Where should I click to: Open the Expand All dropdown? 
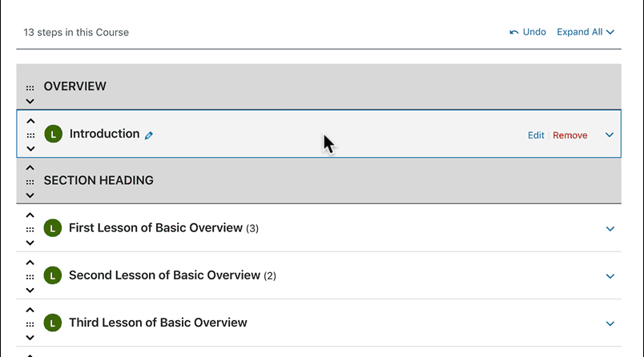(586, 32)
